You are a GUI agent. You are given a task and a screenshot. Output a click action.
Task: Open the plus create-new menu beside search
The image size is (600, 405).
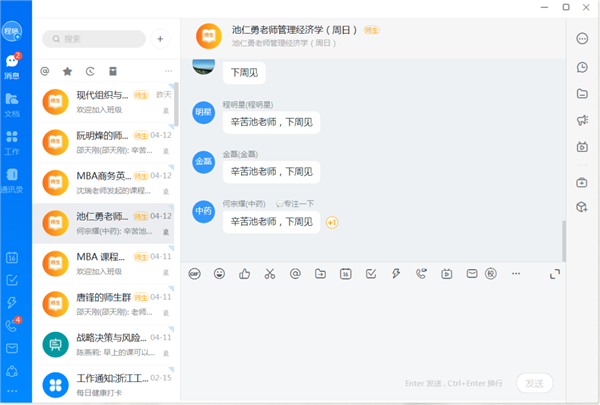159,39
